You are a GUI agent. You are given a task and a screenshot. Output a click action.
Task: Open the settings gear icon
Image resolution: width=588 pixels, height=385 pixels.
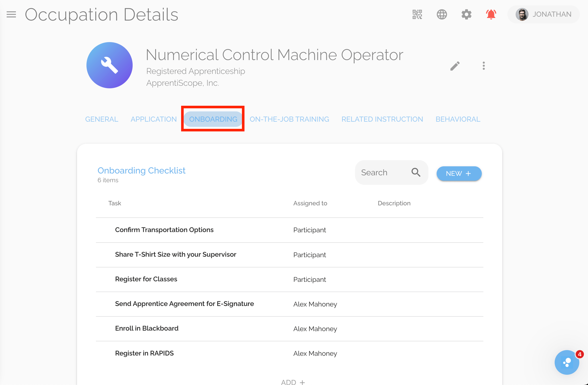coord(466,15)
